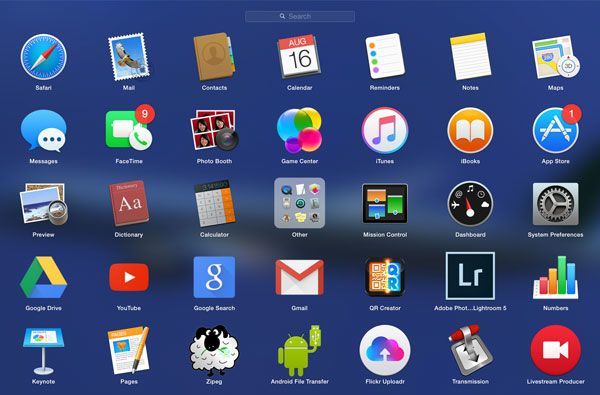Expand the Other apps folder
Image resolution: width=600 pixels, height=395 pixels.
299,203
